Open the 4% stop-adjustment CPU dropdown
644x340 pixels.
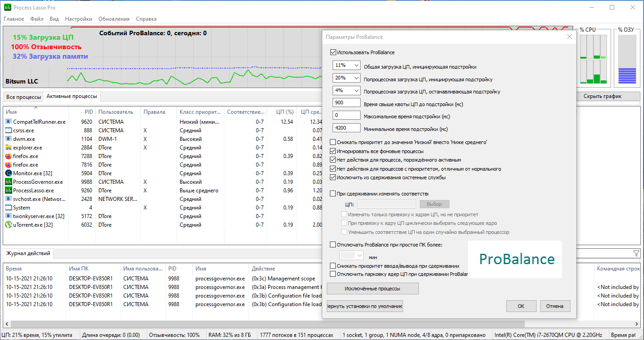pyautogui.click(x=347, y=91)
